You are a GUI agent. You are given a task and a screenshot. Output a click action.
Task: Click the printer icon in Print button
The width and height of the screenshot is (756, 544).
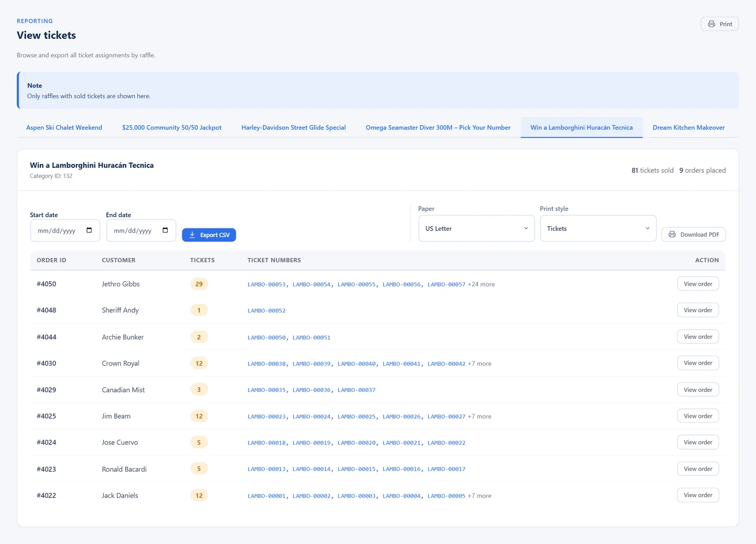click(x=711, y=24)
